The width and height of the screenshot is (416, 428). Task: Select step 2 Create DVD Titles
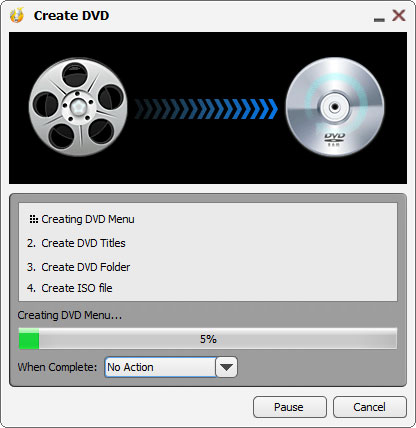pos(76,243)
